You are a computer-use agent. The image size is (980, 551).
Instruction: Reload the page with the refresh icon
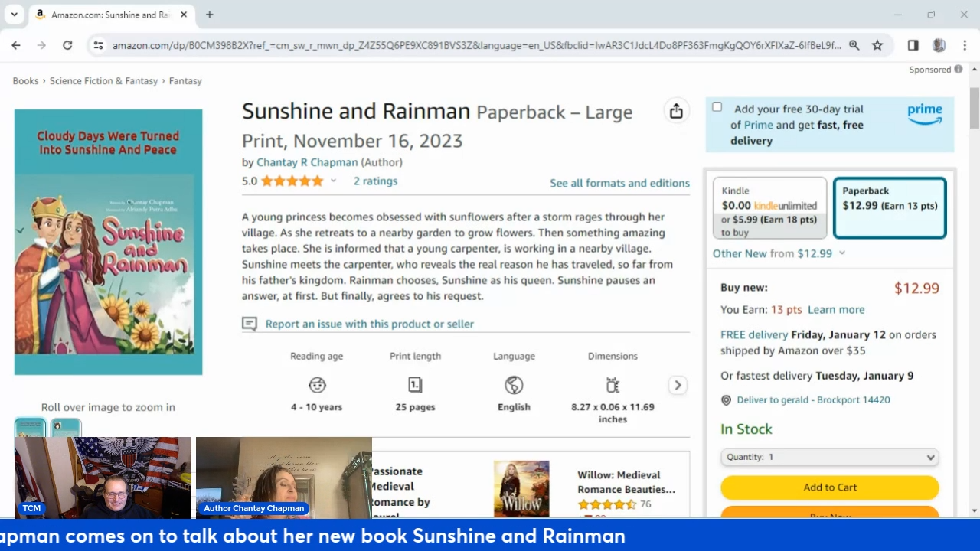(x=67, y=45)
